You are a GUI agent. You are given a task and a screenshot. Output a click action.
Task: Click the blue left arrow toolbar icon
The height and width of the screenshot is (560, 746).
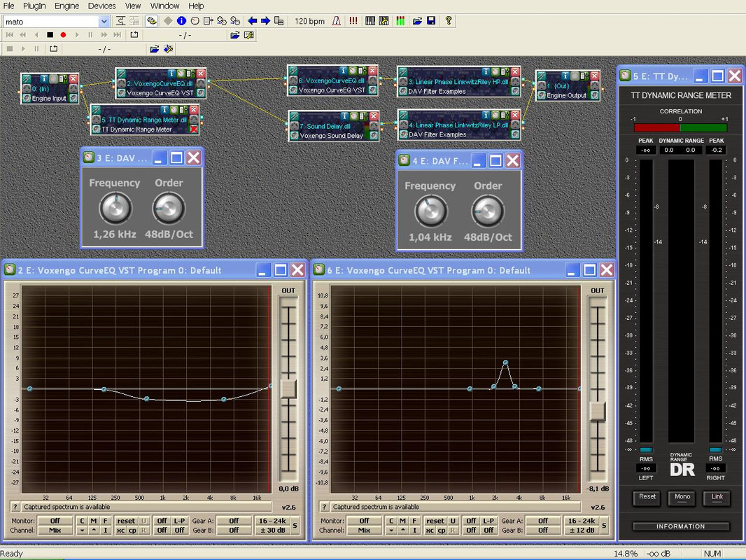pos(252,21)
